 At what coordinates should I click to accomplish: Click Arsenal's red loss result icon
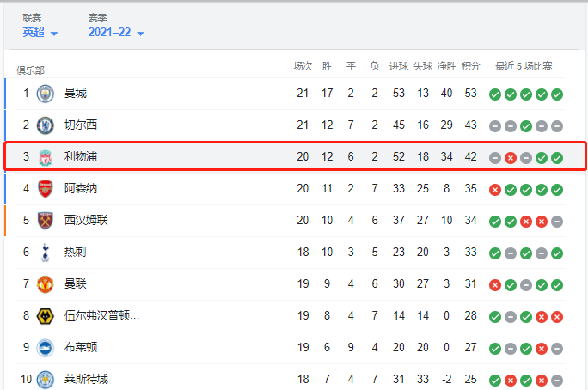click(x=495, y=190)
